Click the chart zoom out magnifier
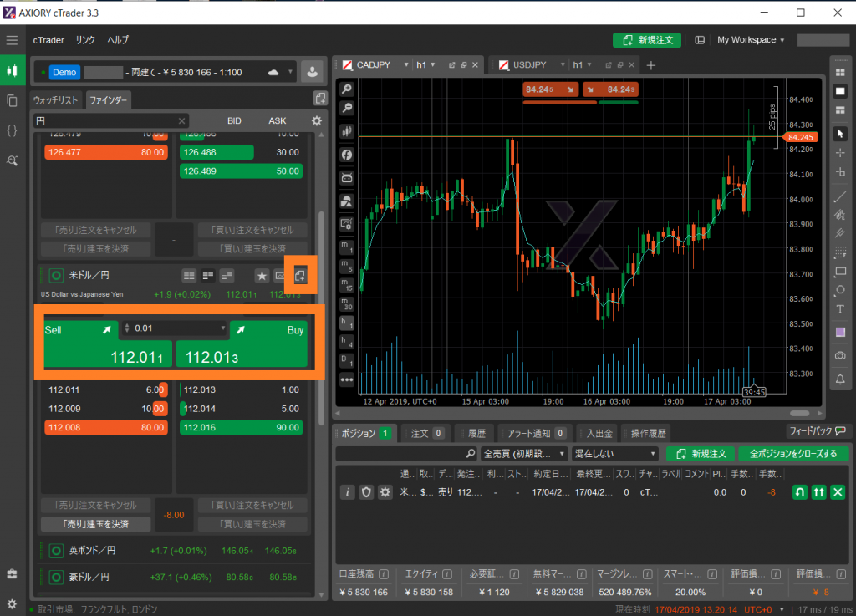The image size is (856, 616). point(347,109)
